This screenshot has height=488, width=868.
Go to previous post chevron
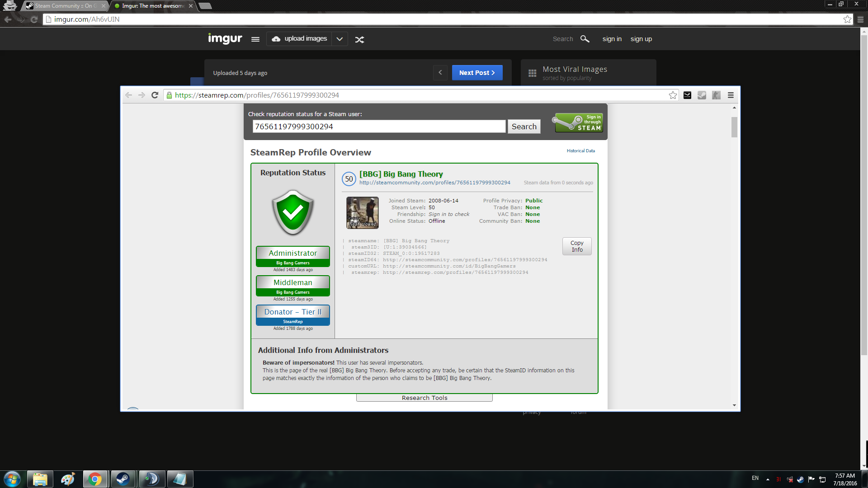440,72
